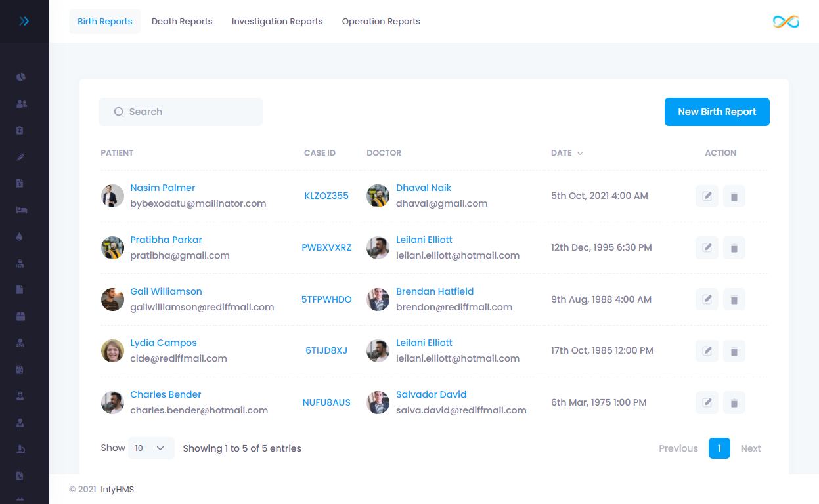819x504 pixels.
Task: Click into the Search field
Action: [x=181, y=112]
